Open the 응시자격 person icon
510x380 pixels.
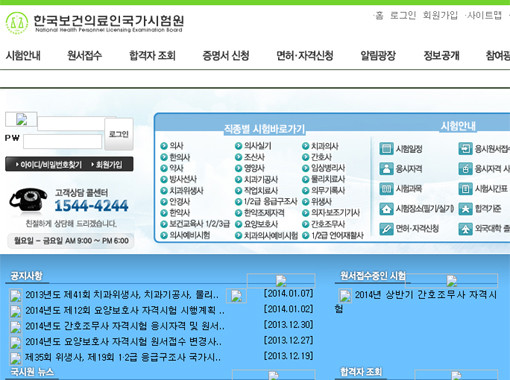coord(386,169)
